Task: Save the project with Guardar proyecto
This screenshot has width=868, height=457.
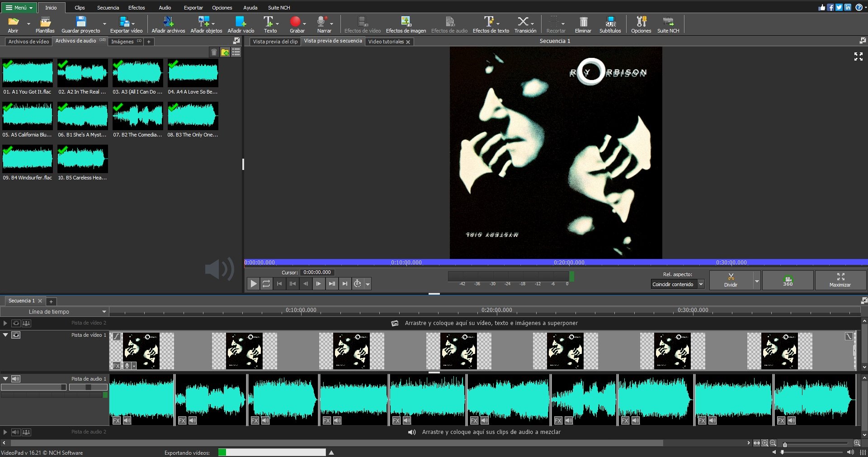Action: (81, 24)
